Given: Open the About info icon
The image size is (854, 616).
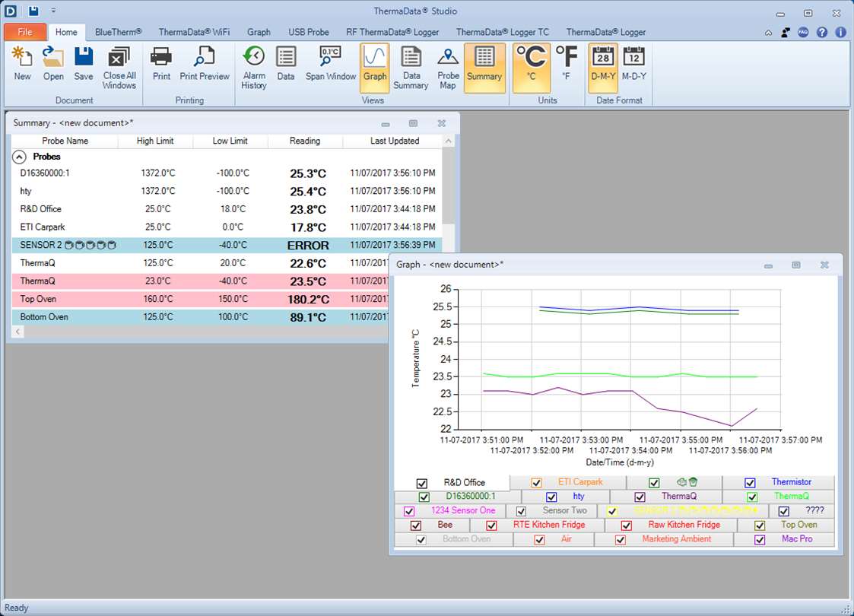Looking at the screenshot, I should coord(841,32).
